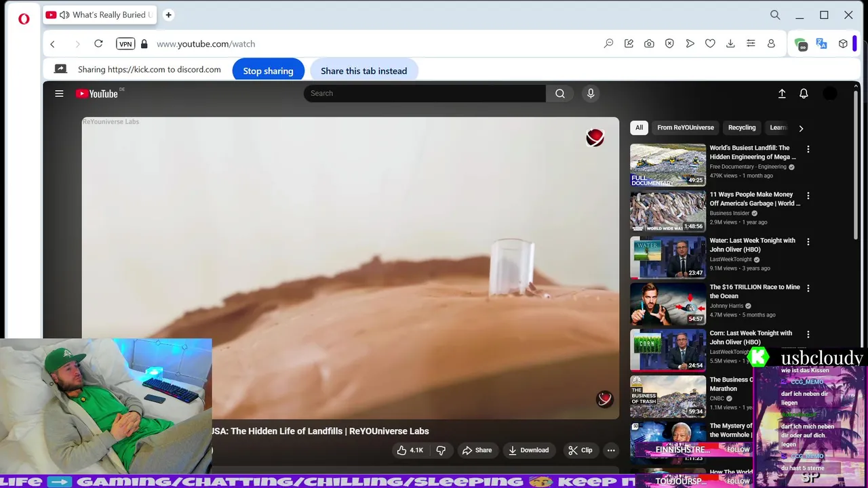Screen dimensions: 868x488
Task: Like the video with 4.1K likes
Action: pos(411,450)
